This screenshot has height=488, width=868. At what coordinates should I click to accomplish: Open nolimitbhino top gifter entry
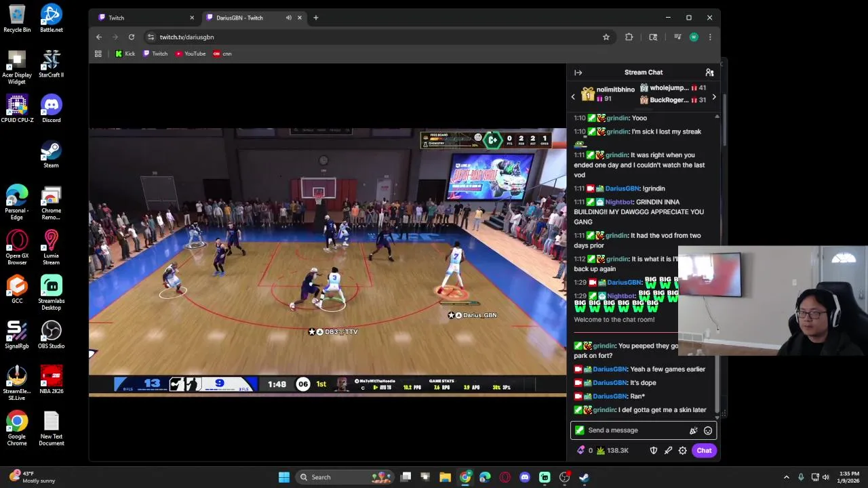point(608,94)
